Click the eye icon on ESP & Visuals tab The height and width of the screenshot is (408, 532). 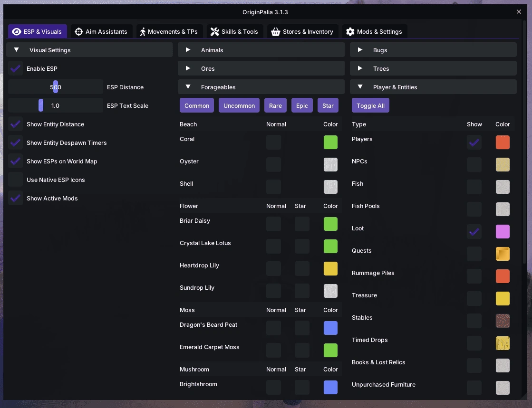click(16, 31)
